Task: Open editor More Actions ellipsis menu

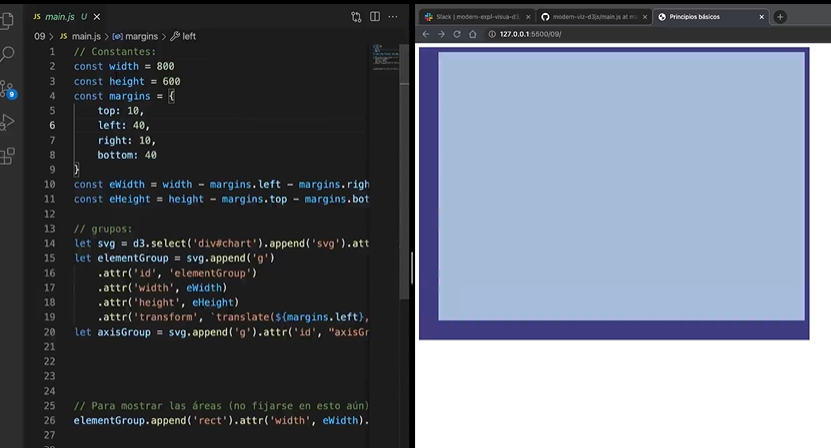Action: coord(393,17)
